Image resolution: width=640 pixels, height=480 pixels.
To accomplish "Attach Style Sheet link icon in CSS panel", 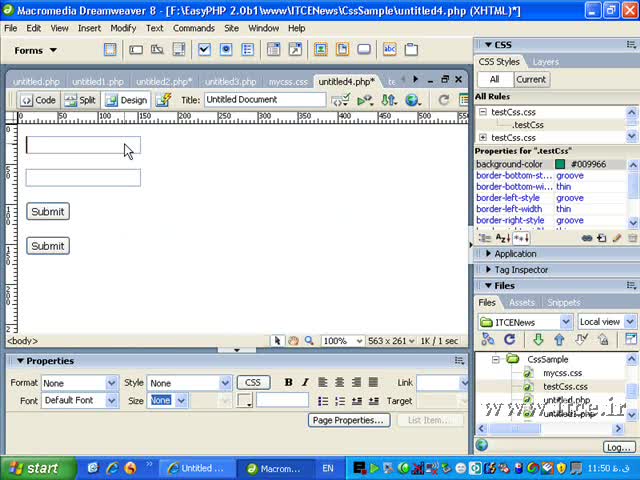I will [x=587, y=238].
